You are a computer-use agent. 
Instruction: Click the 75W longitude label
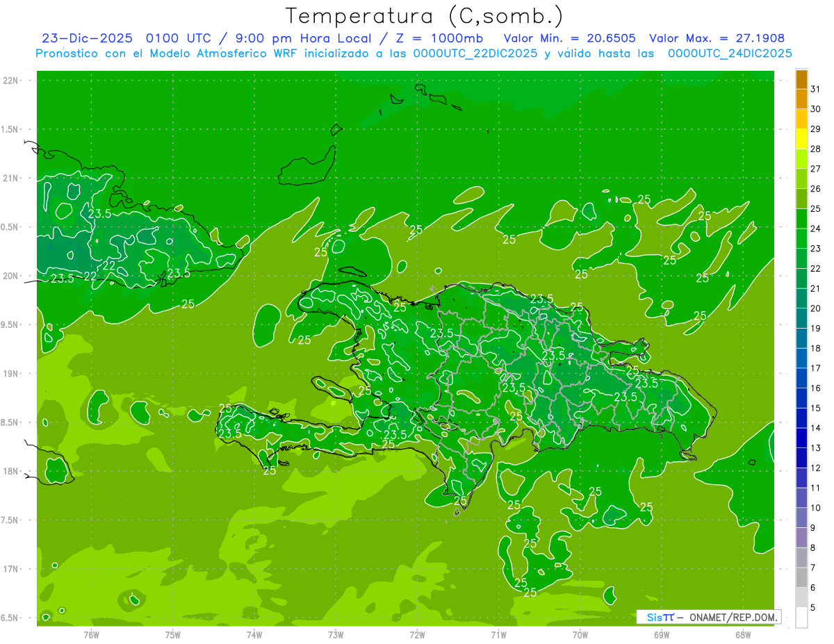(x=173, y=635)
